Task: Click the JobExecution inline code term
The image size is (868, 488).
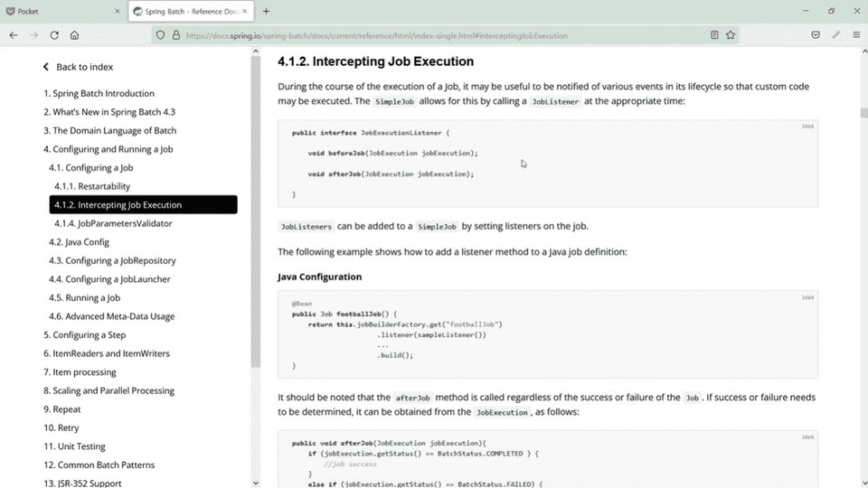Action: tap(502, 413)
